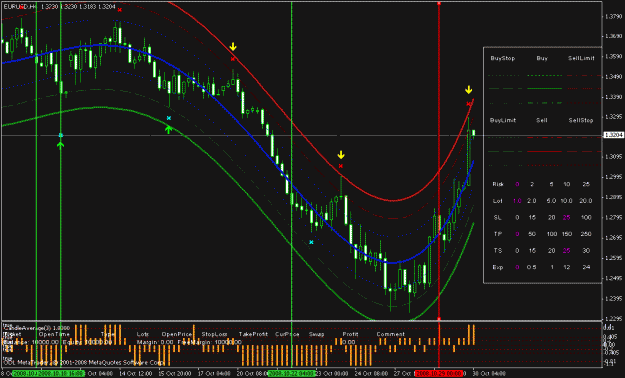
Task: Click the Sell order label in the panel
Action: [x=542, y=120]
